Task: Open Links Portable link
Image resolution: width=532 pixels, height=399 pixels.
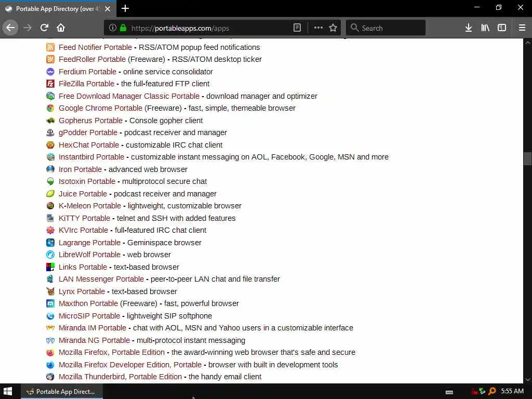Action: pos(83,267)
